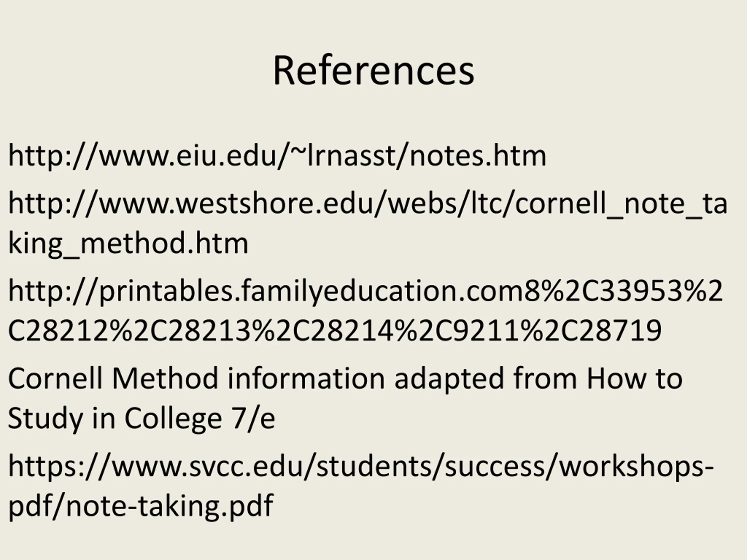The width and height of the screenshot is (747, 560).
Task: Click the words How to
Action: pyautogui.click(x=635, y=378)
